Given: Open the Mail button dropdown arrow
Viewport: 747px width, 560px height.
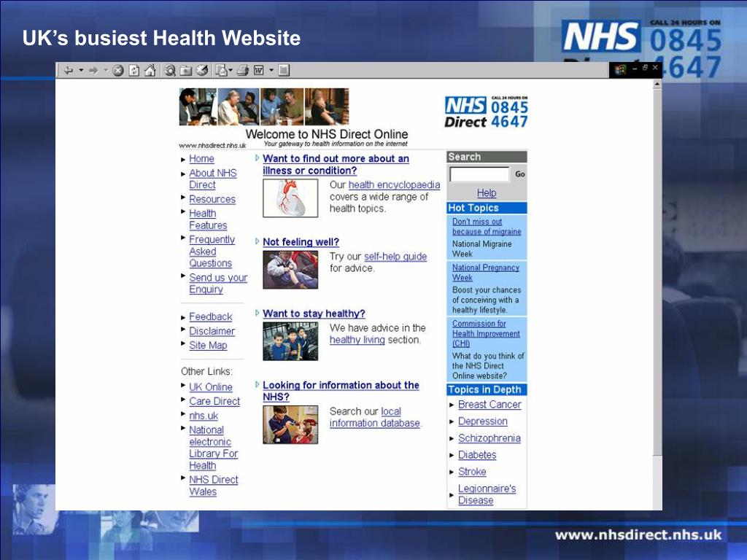Looking at the screenshot, I should (230, 71).
